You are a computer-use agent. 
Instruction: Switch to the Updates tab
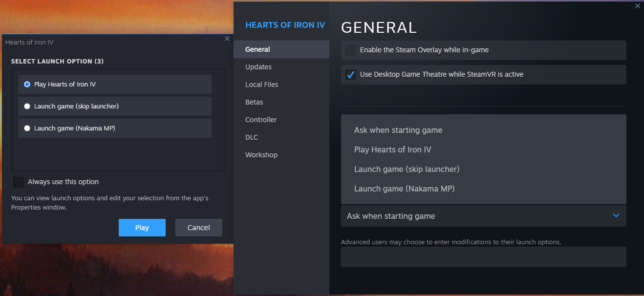pyautogui.click(x=258, y=66)
